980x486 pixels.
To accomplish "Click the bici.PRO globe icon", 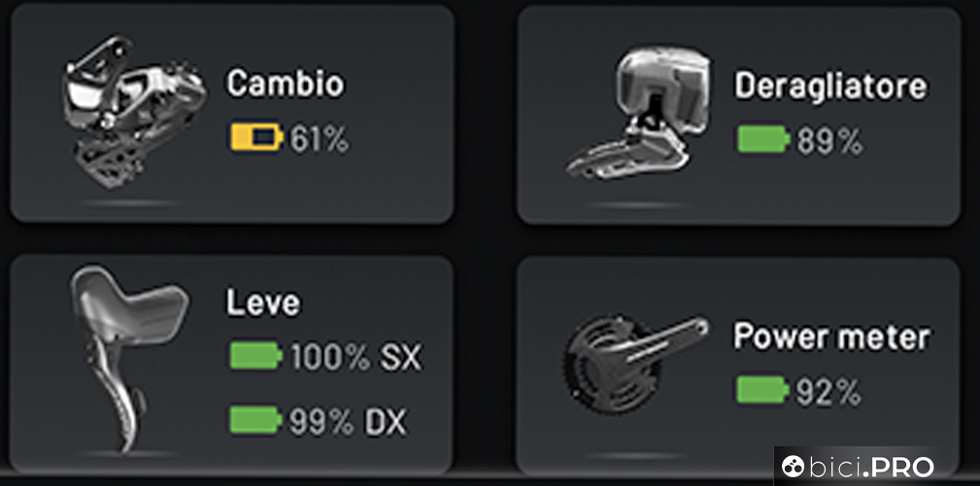I will 794,468.
